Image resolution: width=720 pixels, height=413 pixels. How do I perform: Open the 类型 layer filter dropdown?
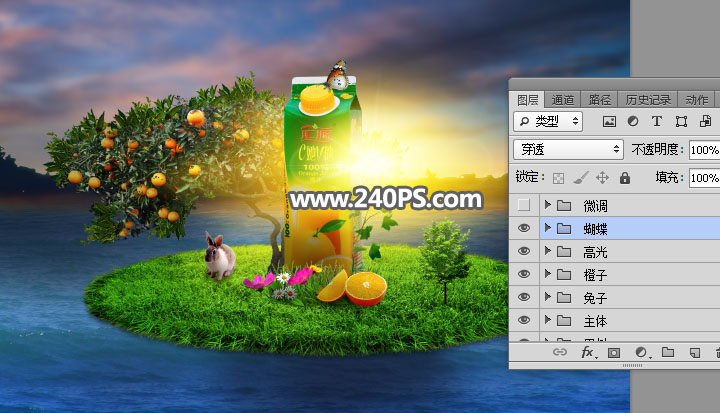pos(547,121)
